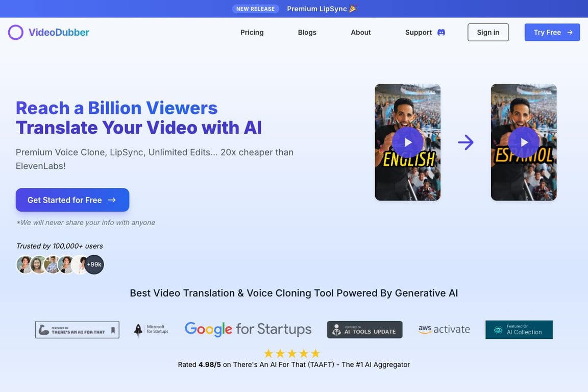This screenshot has height=392, width=588.
Task: Click the +99k users badge
Action: 94,264
